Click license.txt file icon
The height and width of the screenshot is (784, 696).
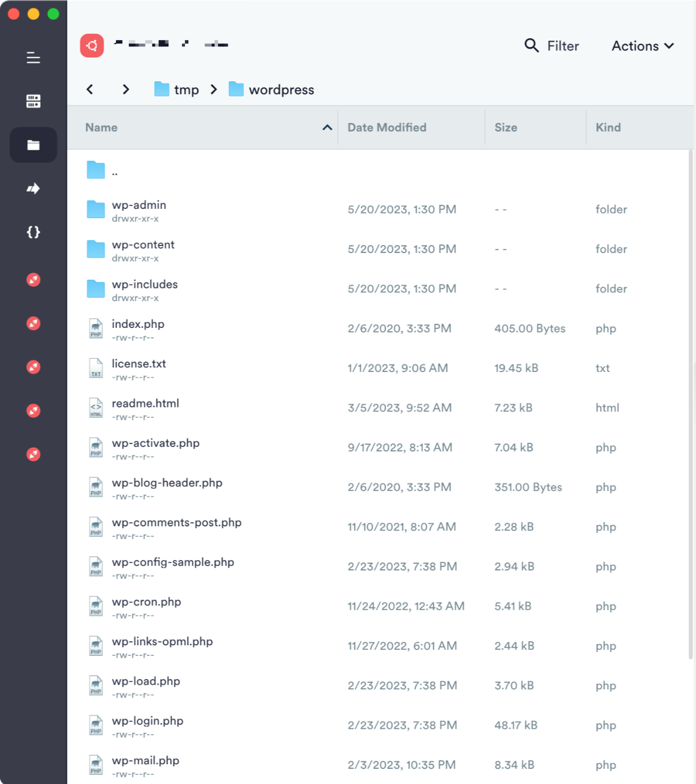click(96, 368)
